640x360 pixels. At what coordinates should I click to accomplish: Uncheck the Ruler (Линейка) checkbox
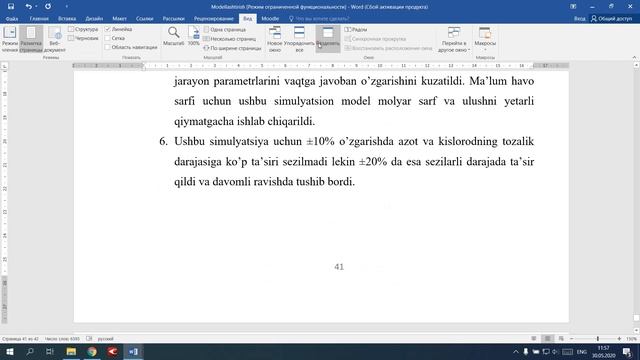pos(108,29)
